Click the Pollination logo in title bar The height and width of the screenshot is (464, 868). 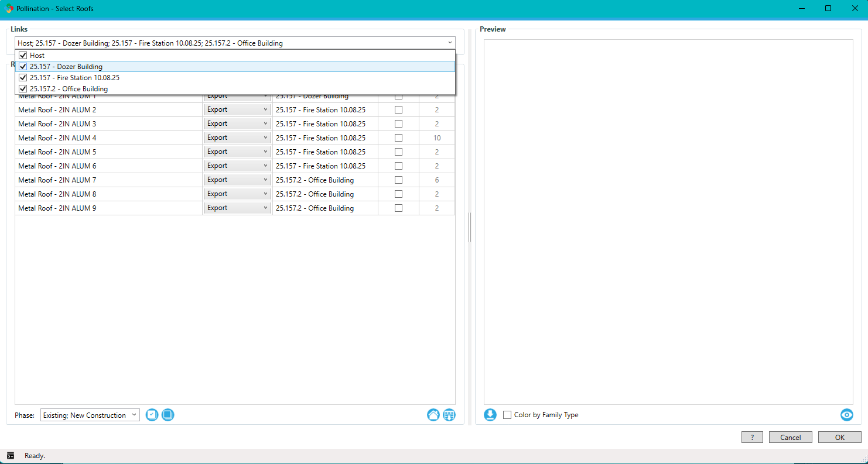click(9, 9)
